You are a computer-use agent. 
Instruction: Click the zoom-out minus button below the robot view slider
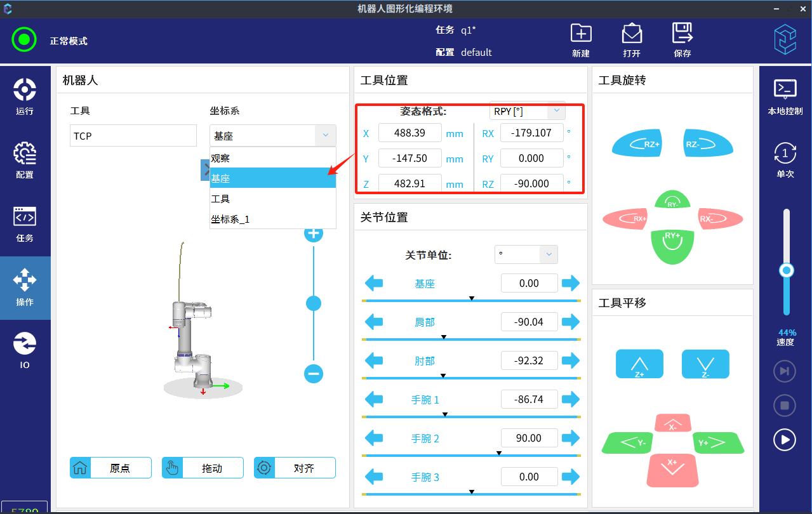[x=314, y=373]
